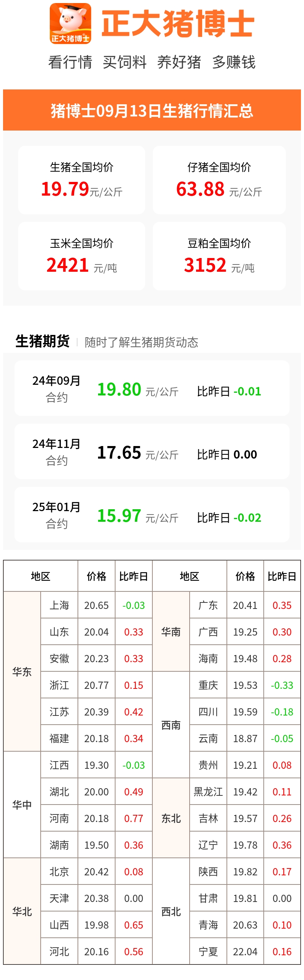This screenshot has height=980, width=304.
Task: Select the 豆粕全国均价 card
Action: [x=219, y=256]
